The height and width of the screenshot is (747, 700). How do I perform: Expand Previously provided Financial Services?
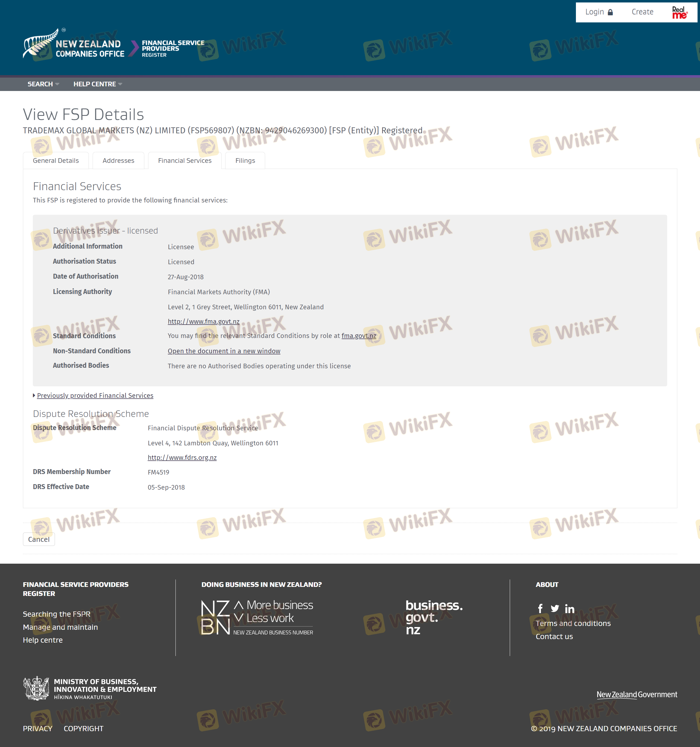click(x=95, y=395)
